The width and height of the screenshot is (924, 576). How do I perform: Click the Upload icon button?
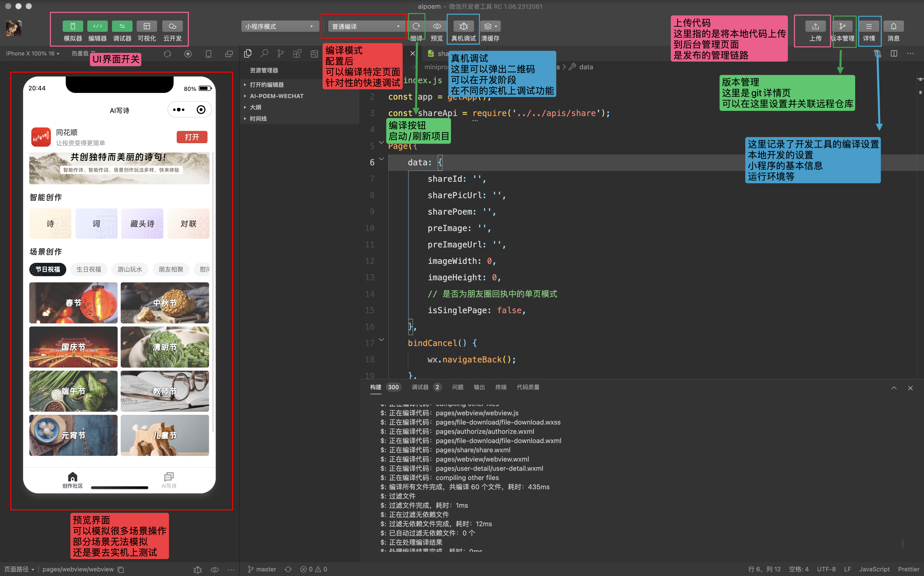(x=815, y=26)
